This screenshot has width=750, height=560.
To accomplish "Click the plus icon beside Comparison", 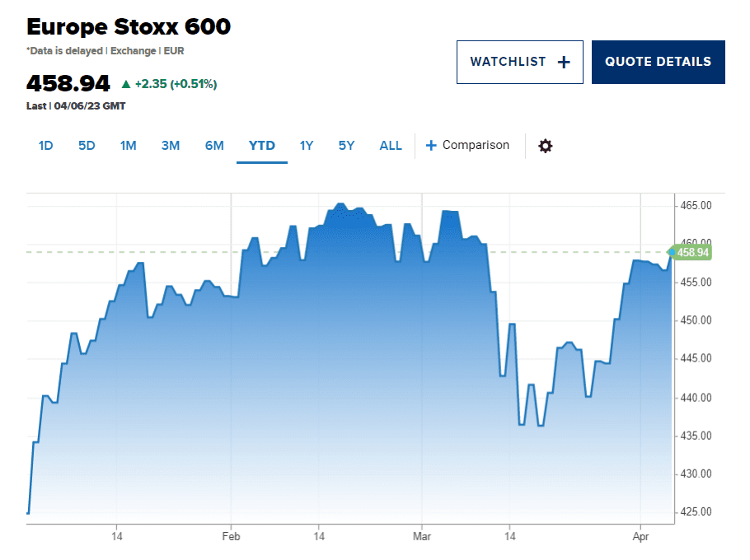I will (x=430, y=146).
